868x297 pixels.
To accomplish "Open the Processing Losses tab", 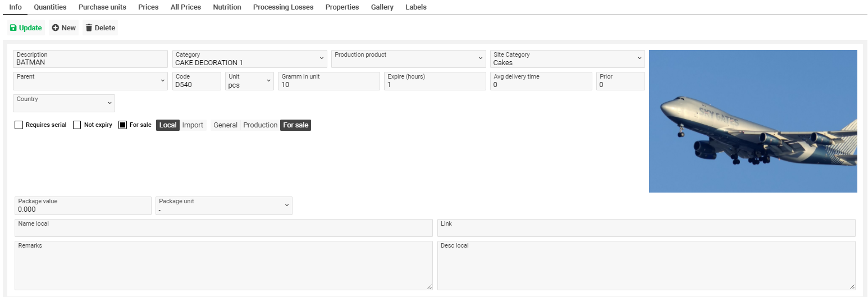I will pyautogui.click(x=283, y=7).
